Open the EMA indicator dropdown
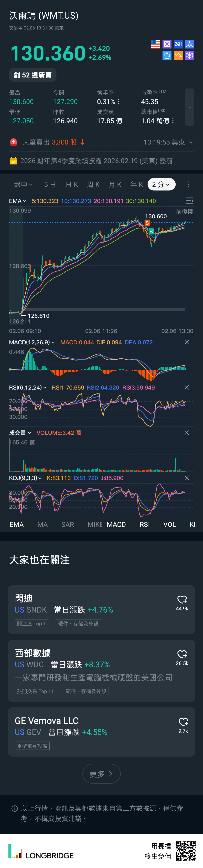203x868 pixels. coord(17,201)
